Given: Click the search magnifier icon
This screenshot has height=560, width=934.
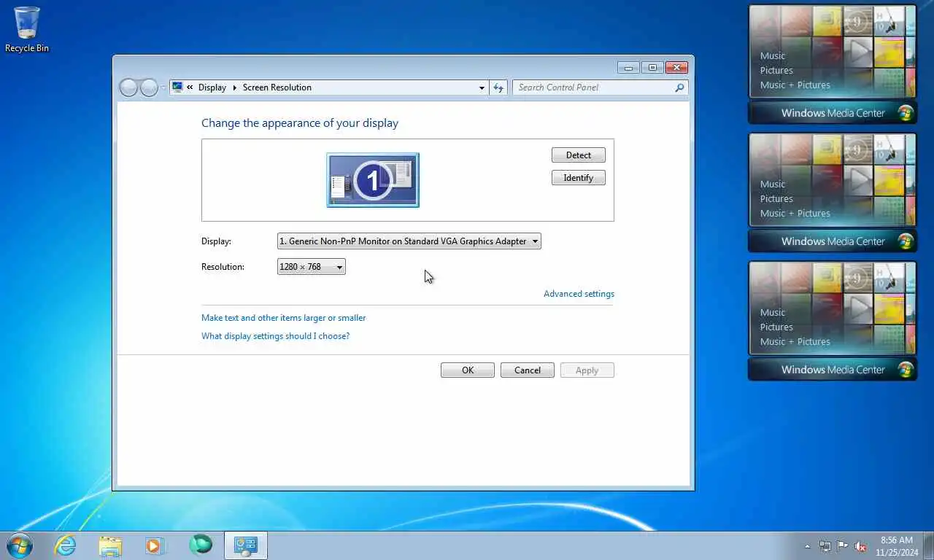Looking at the screenshot, I should (679, 87).
